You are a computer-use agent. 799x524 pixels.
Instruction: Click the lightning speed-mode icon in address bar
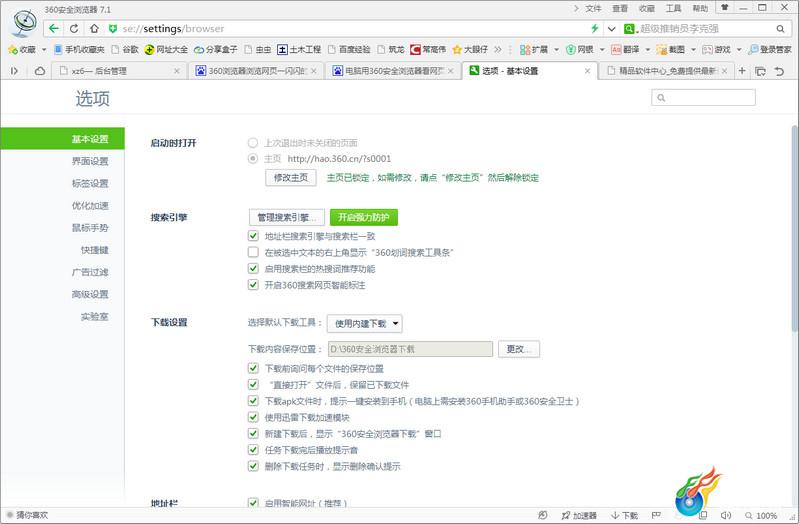point(594,29)
